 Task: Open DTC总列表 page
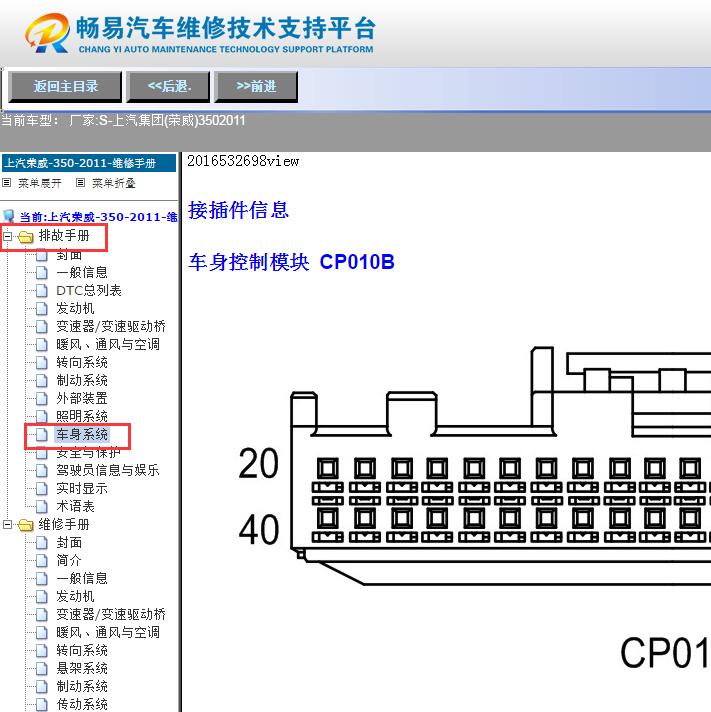[x=89, y=291]
